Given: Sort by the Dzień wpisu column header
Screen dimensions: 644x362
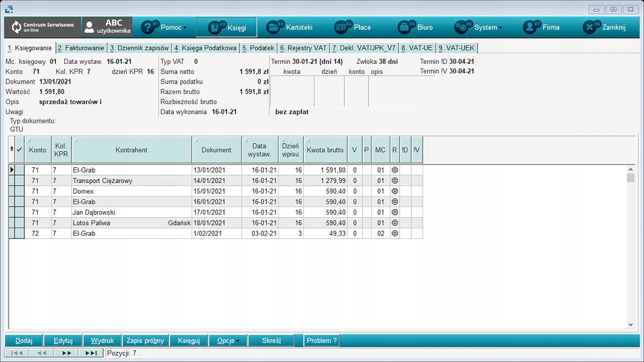Looking at the screenshot, I should [291, 150].
